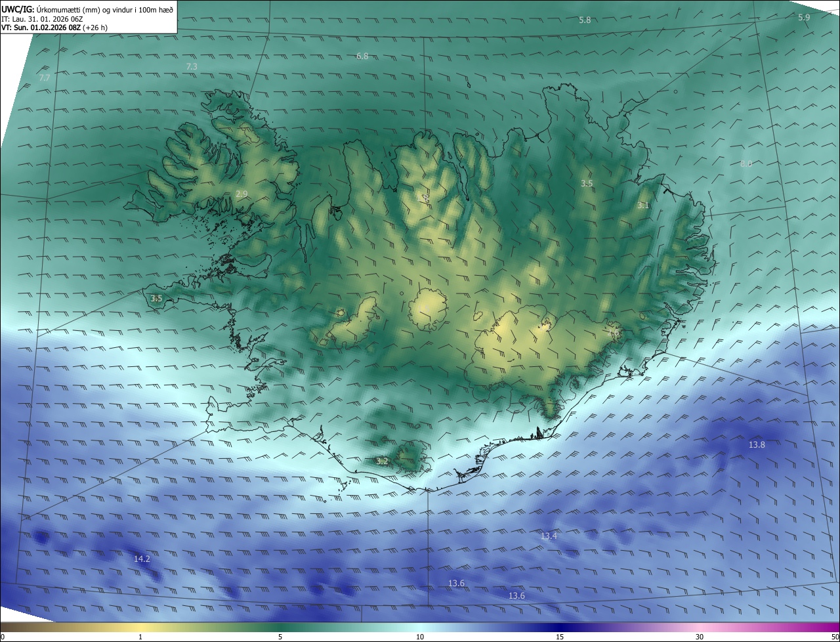Screen dimensions: 840x642
Task: Click the 3.5 value on the Snæfellsnes peninsula
Action: [156, 299]
